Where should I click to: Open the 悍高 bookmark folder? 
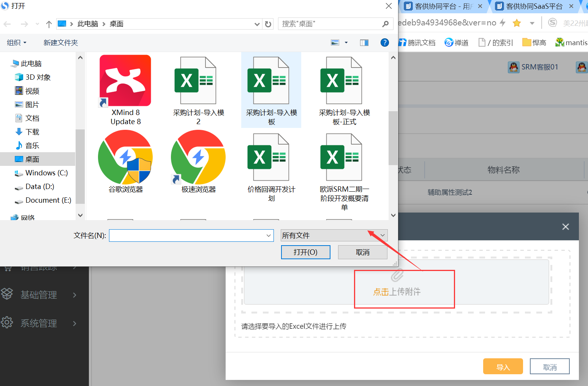click(534, 43)
